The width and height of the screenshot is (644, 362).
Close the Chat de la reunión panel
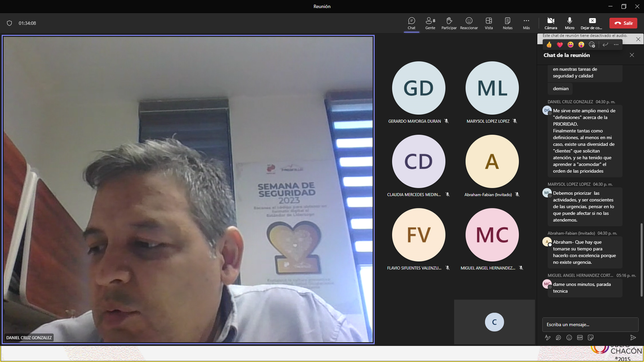click(x=632, y=55)
